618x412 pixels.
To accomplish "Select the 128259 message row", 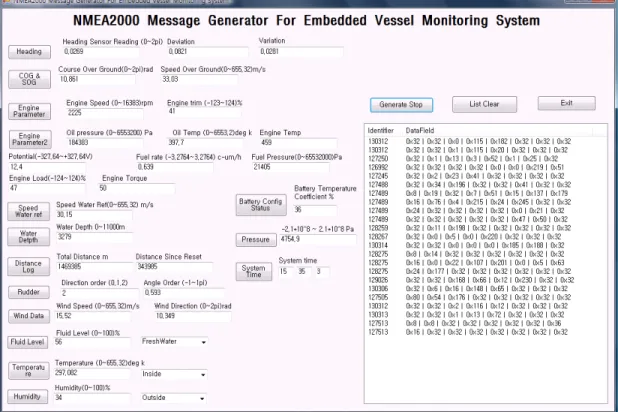I will tap(486, 228).
